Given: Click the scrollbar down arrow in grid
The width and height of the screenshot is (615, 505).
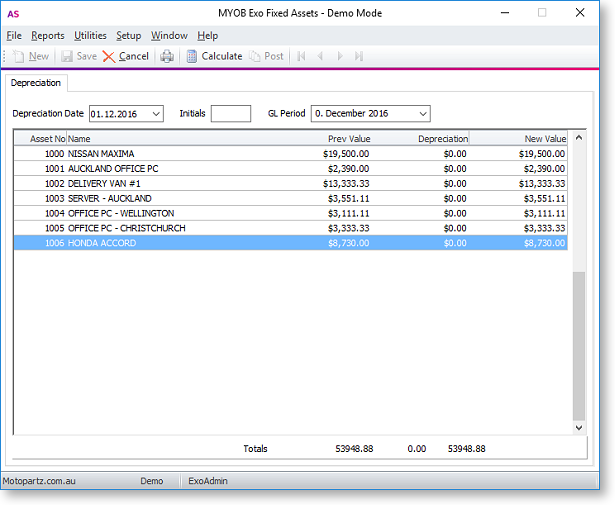Looking at the screenshot, I should 579,427.
